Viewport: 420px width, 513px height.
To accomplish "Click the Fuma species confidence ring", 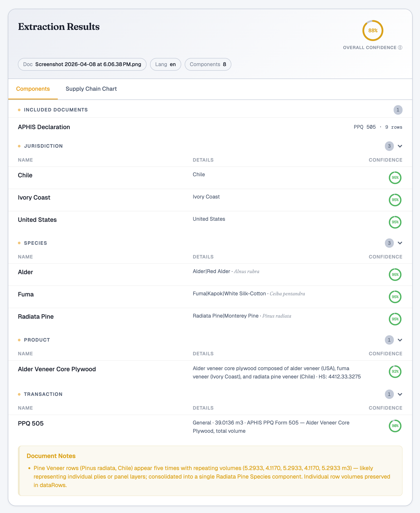I will click(395, 297).
